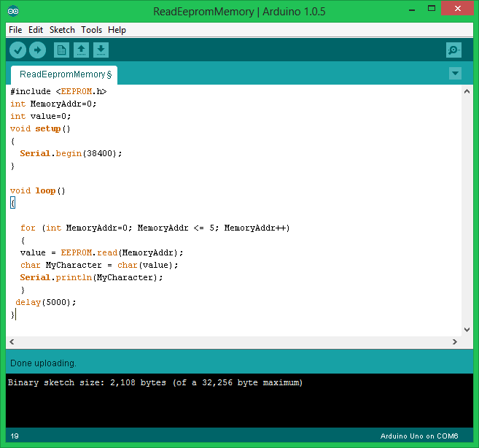Screen dimensions: 479x448
Task: Click the 'int MemoryAddr=0;' line
Action: point(53,104)
